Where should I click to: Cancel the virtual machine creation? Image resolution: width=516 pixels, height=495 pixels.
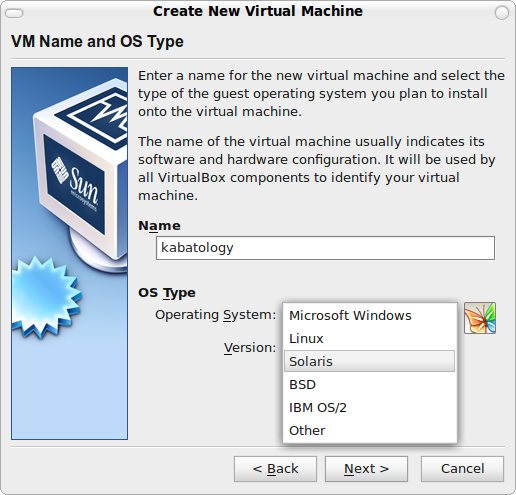point(462,469)
